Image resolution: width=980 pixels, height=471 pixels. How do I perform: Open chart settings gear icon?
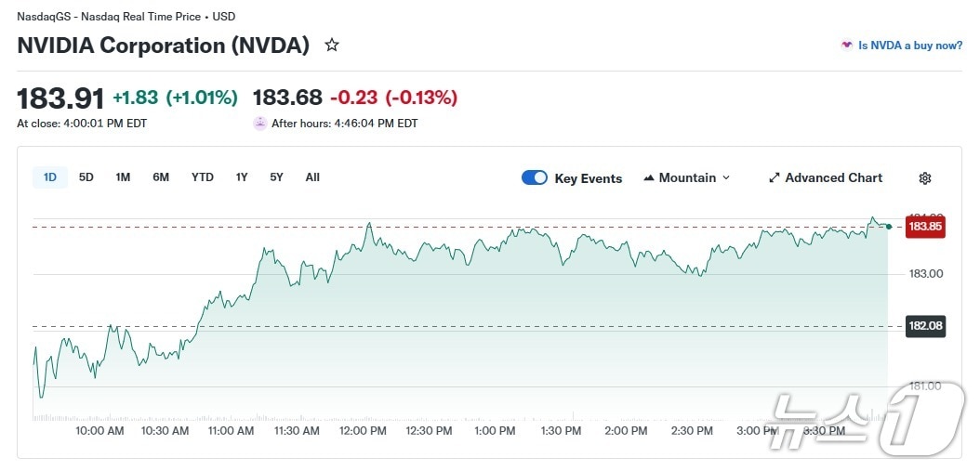click(924, 178)
